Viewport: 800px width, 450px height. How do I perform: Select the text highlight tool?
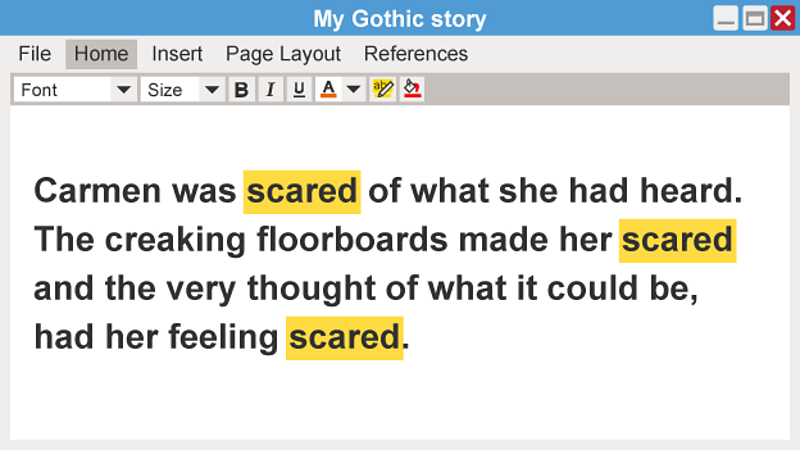tap(383, 90)
